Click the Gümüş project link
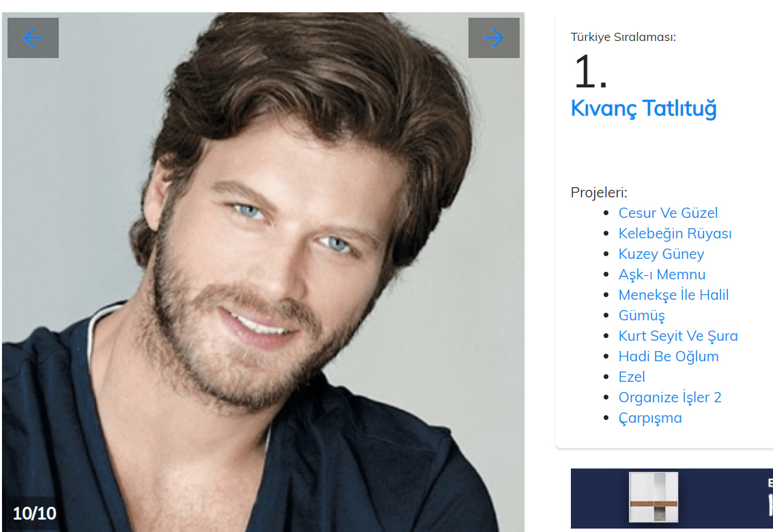The height and width of the screenshot is (532, 773). point(641,316)
